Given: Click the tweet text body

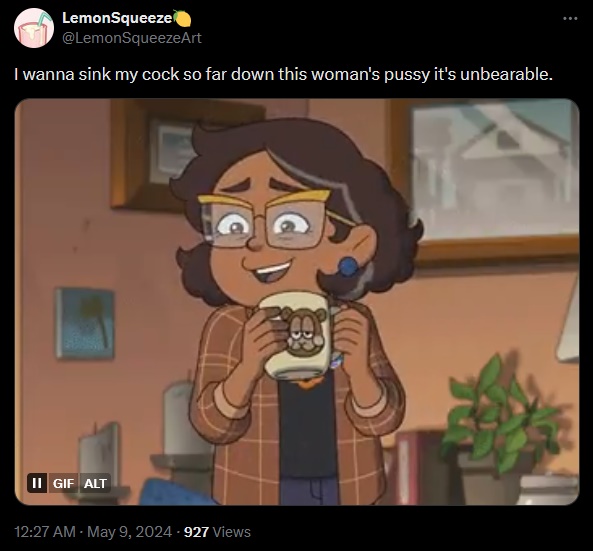Looking at the screenshot, I should click(x=283, y=74).
